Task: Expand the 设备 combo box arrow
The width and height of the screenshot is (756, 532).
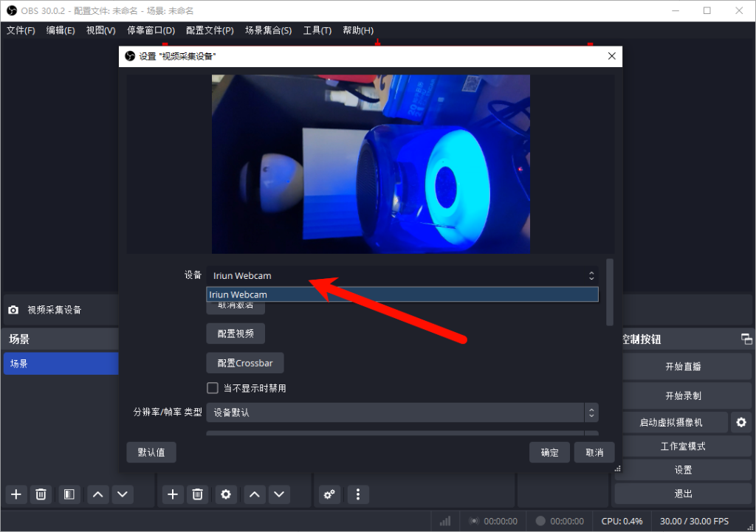Action: click(x=591, y=275)
